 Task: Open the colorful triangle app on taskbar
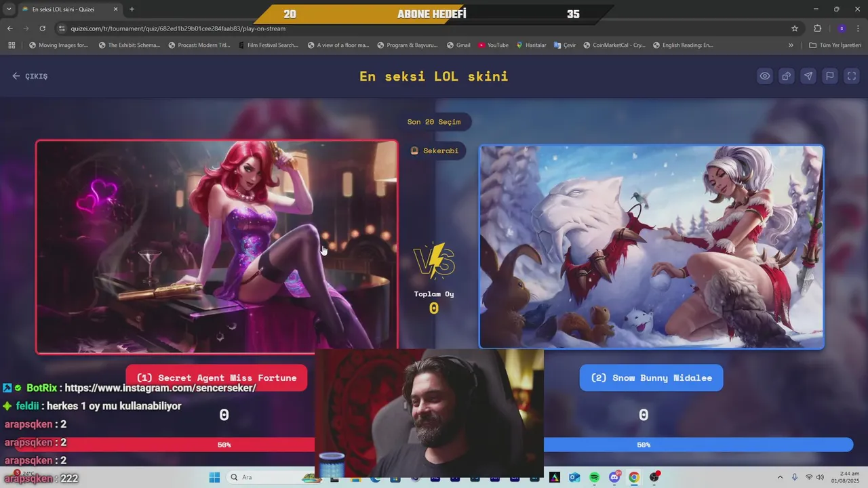click(555, 477)
